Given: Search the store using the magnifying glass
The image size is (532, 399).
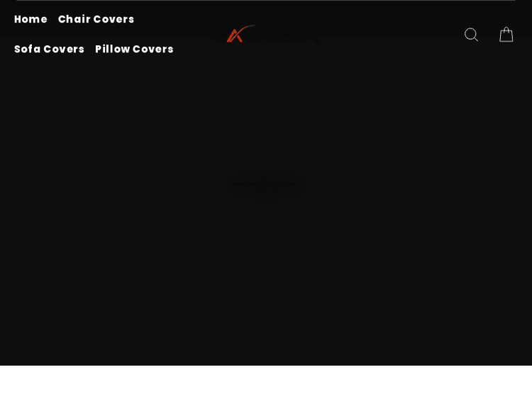Looking at the screenshot, I should point(471,35).
